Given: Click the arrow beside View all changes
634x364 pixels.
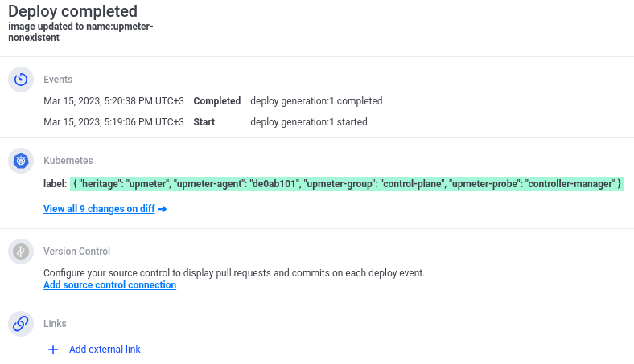Looking at the screenshot, I should (x=163, y=209).
